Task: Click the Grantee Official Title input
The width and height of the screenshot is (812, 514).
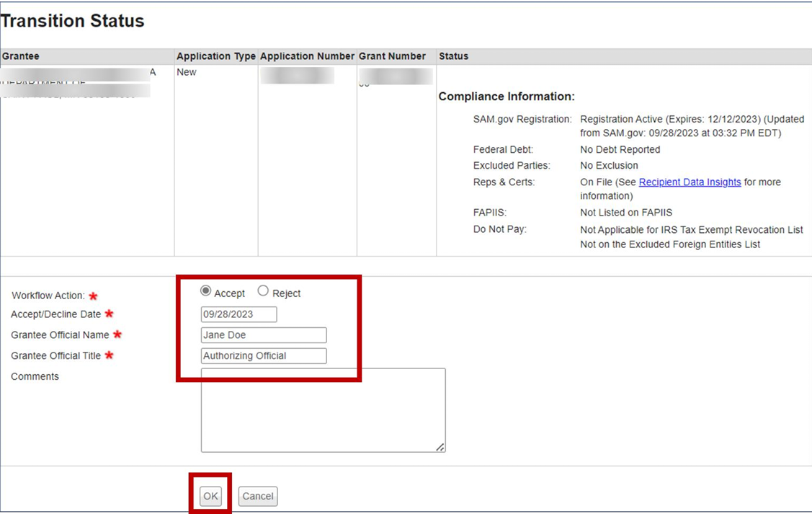Action: pyautogui.click(x=263, y=356)
